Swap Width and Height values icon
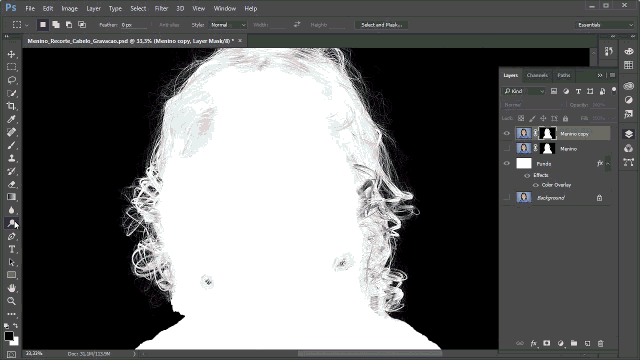Viewport: 640px width, 360px height. point(297,25)
